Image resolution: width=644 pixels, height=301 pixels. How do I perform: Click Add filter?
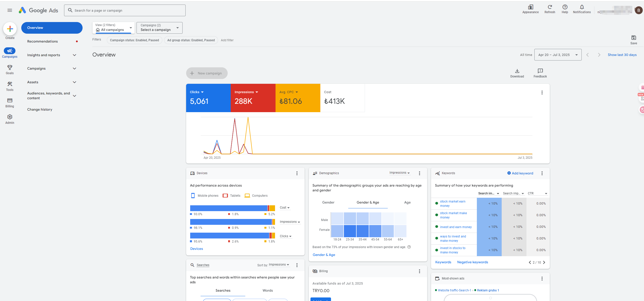pos(227,40)
